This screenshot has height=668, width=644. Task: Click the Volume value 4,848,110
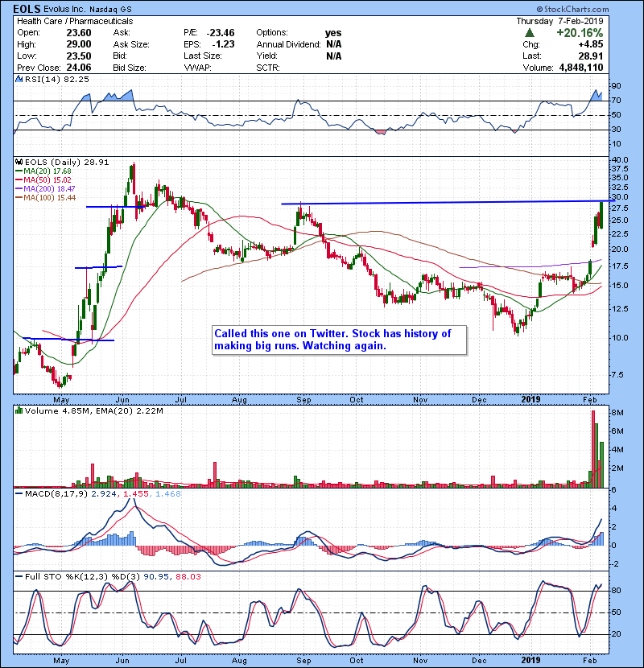581,68
